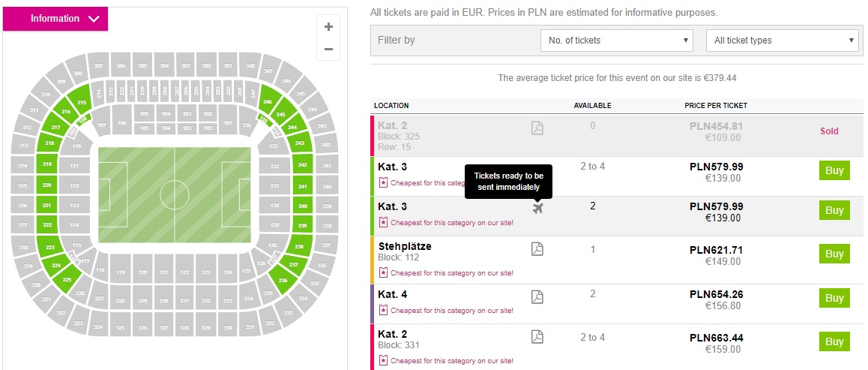This screenshot has height=370, width=868.
Task: Expand the Information dropdown panel
Action: point(55,19)
